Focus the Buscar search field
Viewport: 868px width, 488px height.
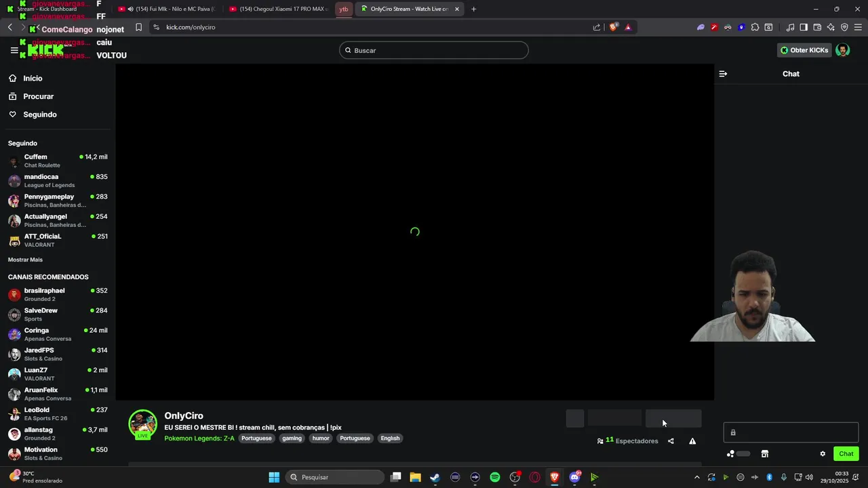pyautogui.click(x=434, y=50)
